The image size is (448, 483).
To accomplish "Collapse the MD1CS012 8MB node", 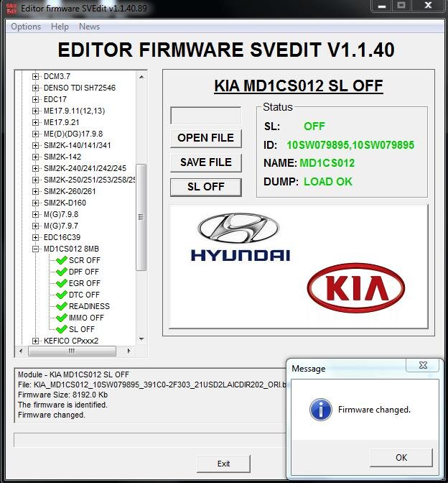I will pos(35,249).
